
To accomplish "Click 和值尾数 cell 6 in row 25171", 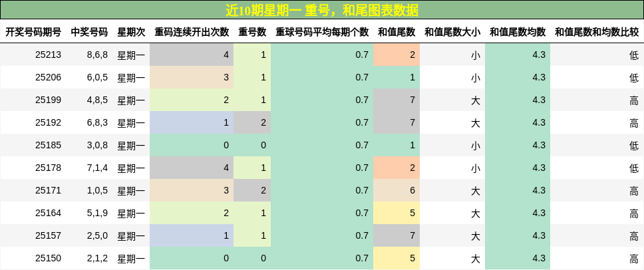I will (397, 190).
